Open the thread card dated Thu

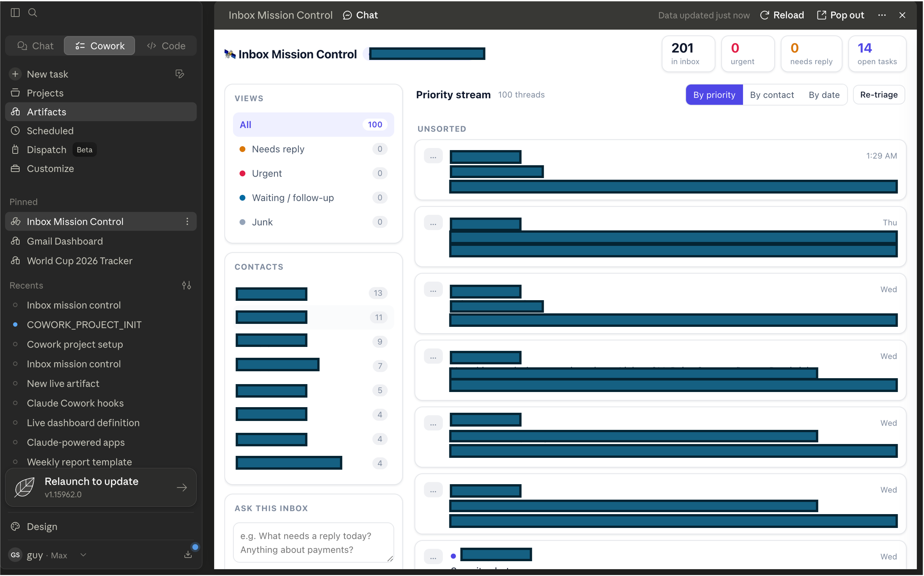[x=661, y=237]
